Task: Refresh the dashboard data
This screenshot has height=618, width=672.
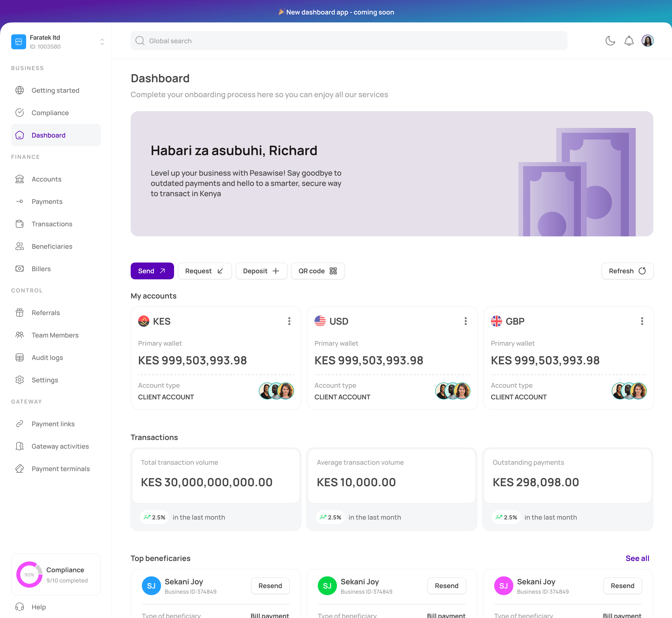Action: coord(627,271)
